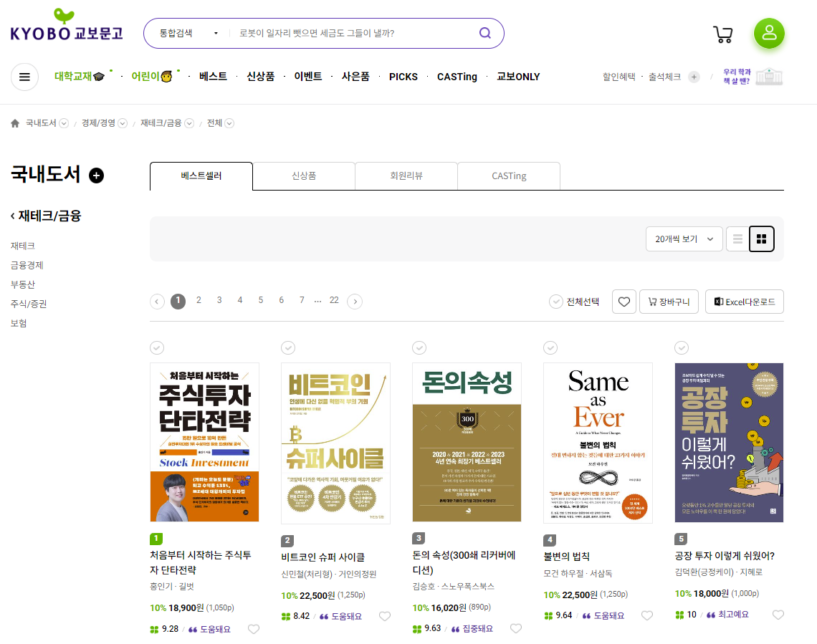This screenshot has height=644, width=817.
Task: Go to page 2 of results
Action: tap(199, 300)
